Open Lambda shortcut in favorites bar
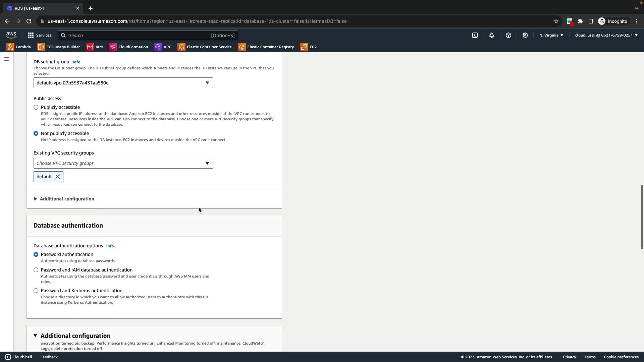This screenshot has width=644, height=362. (x=19, y=47)
